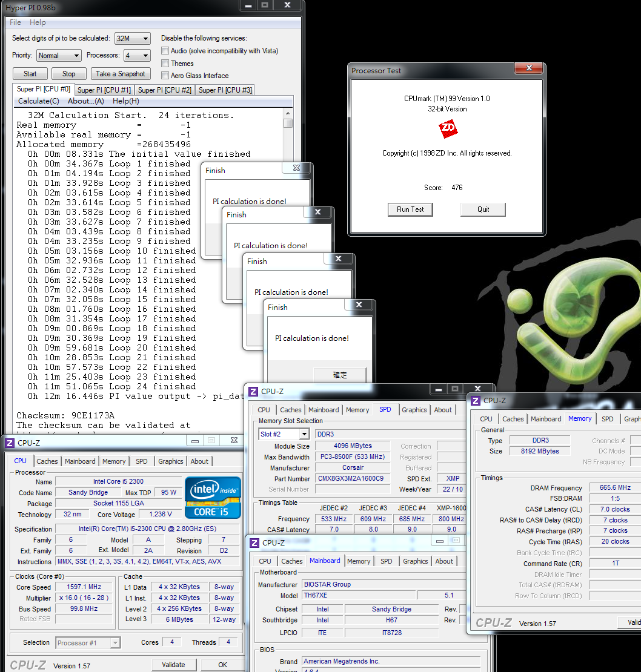Click the Core Speed 1597.1 MHz field
641x672 pixels.
coord(84,587)
